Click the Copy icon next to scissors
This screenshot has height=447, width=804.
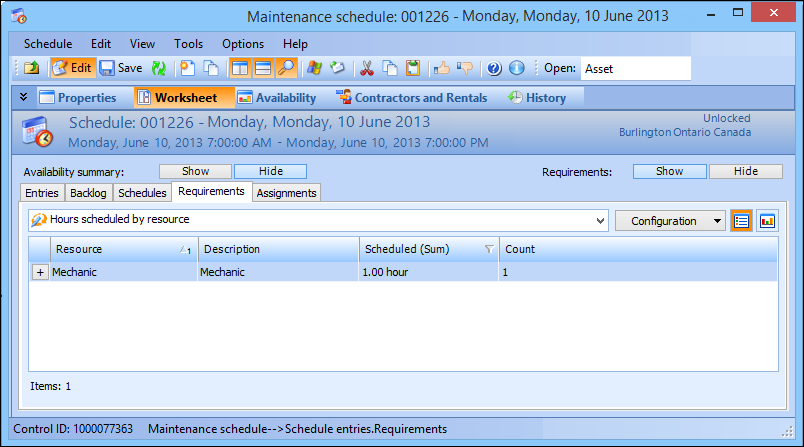click(390, 68)
